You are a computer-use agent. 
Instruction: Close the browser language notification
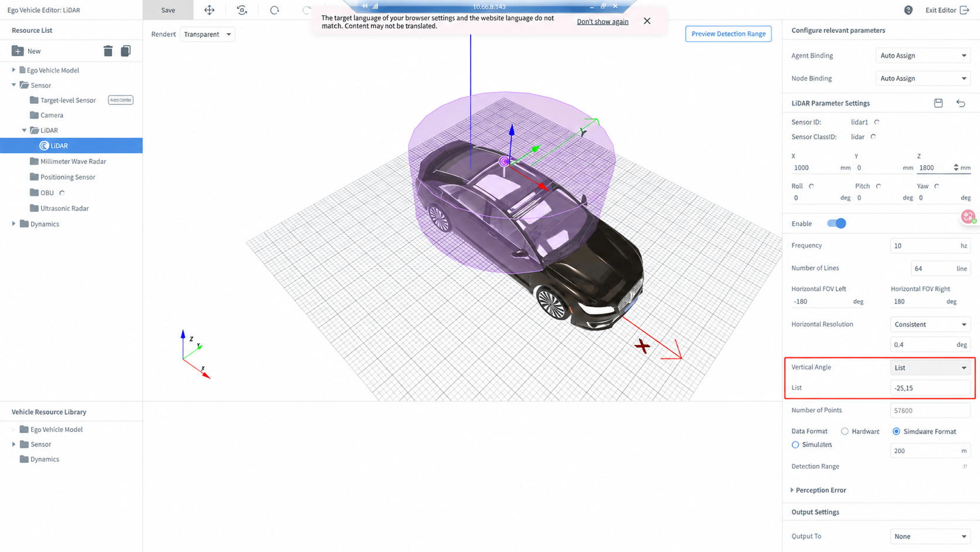(647, 21)
